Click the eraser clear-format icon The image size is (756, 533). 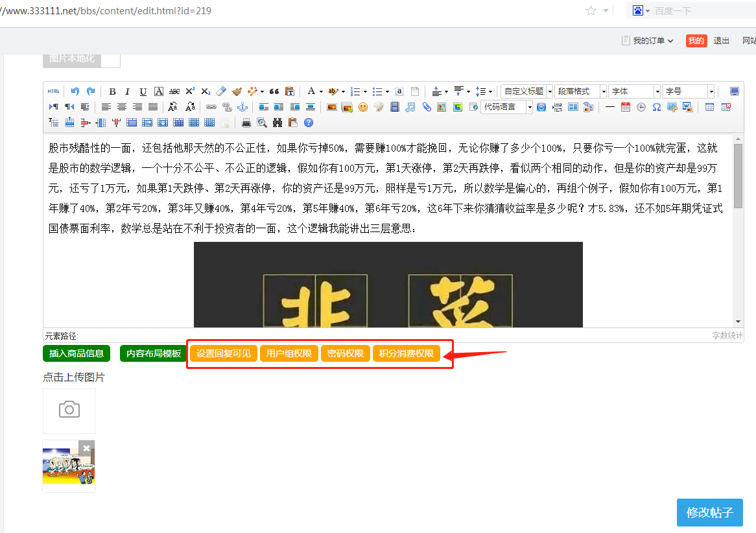click(x=221, y=91)
